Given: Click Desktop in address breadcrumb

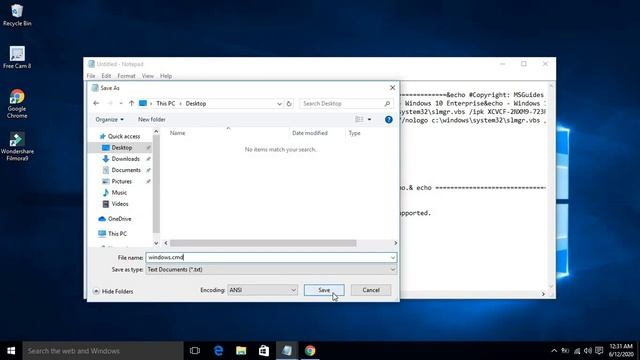Looking at the screenshot, I should 196,104.
